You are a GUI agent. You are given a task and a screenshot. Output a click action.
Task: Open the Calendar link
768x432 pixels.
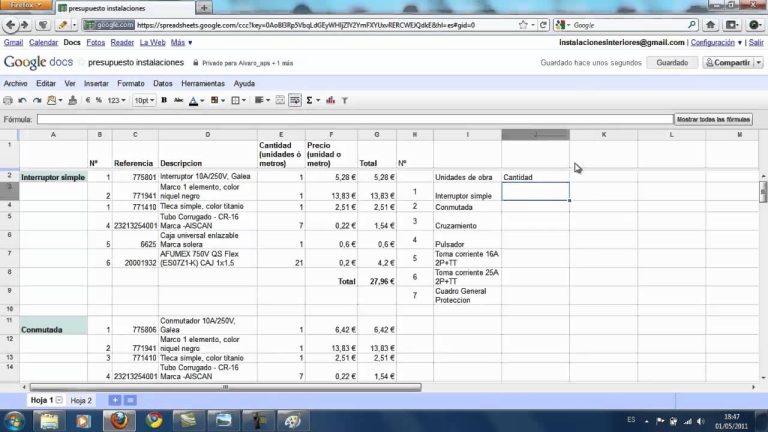point(44,43)
